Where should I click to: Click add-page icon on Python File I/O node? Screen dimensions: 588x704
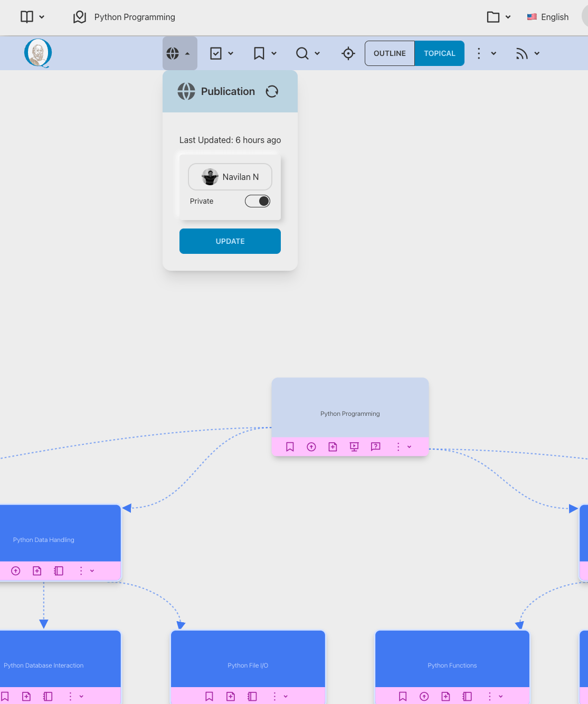click(231, 697)
